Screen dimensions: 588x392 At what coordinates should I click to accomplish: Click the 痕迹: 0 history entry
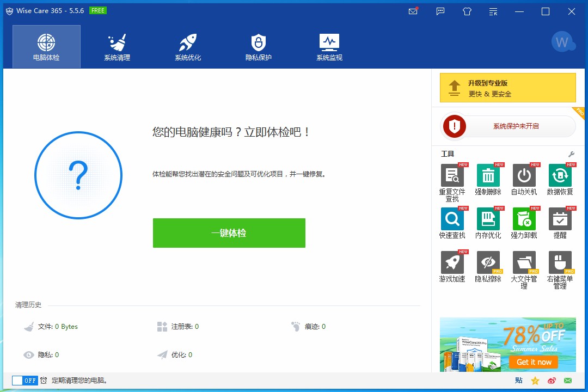point(308,327)
